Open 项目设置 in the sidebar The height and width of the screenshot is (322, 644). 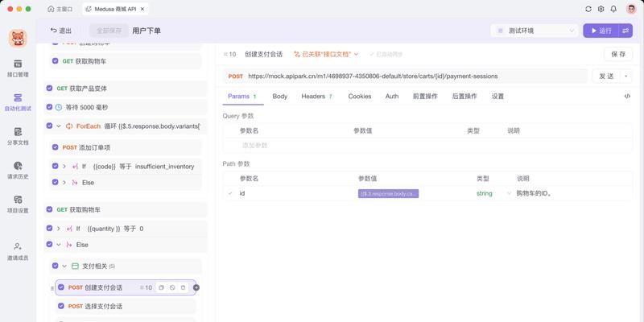(x=18, y=204)
